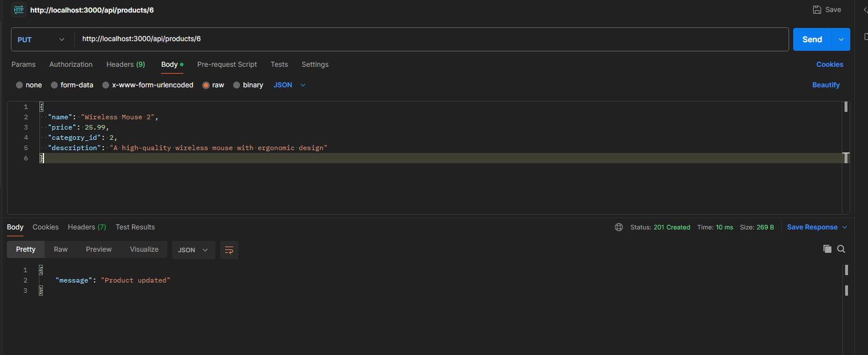Click the blue Send button
This screenshot has height=355, width=868.
pos(813,39)
